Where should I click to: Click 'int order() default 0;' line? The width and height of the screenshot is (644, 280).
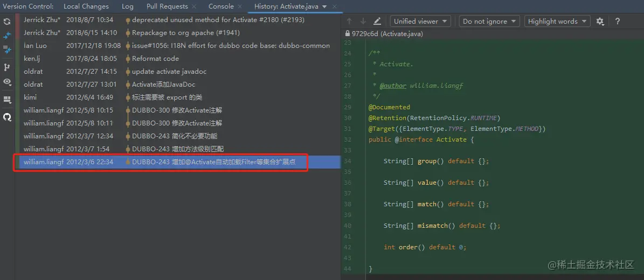(x=425, y=247)
